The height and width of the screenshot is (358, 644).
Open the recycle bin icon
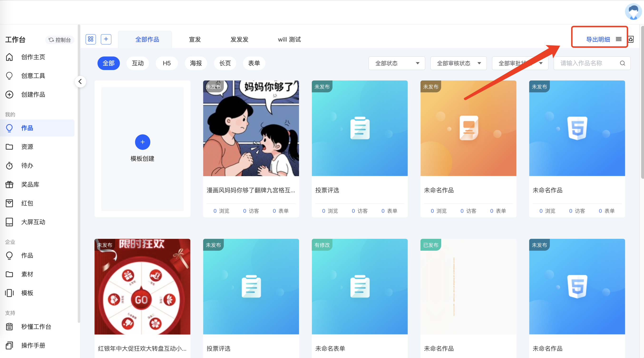click(x=631, y=39)
